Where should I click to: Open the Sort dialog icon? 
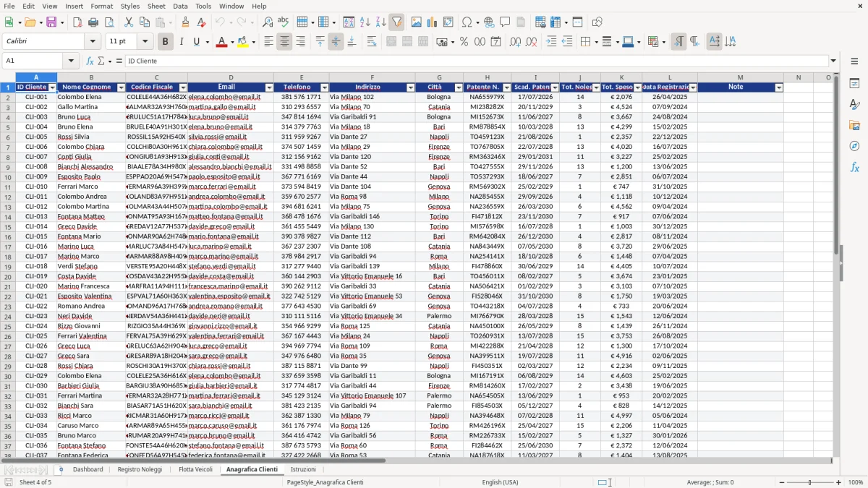click(349, 22)
